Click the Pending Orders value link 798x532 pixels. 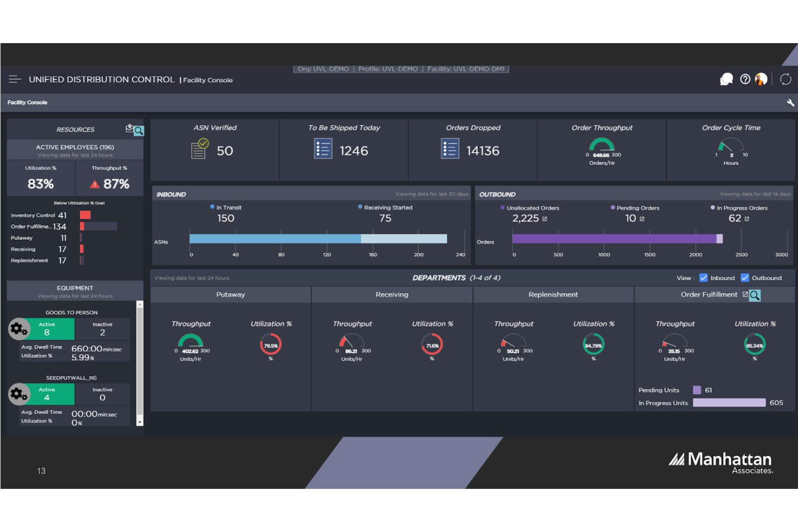631,218
